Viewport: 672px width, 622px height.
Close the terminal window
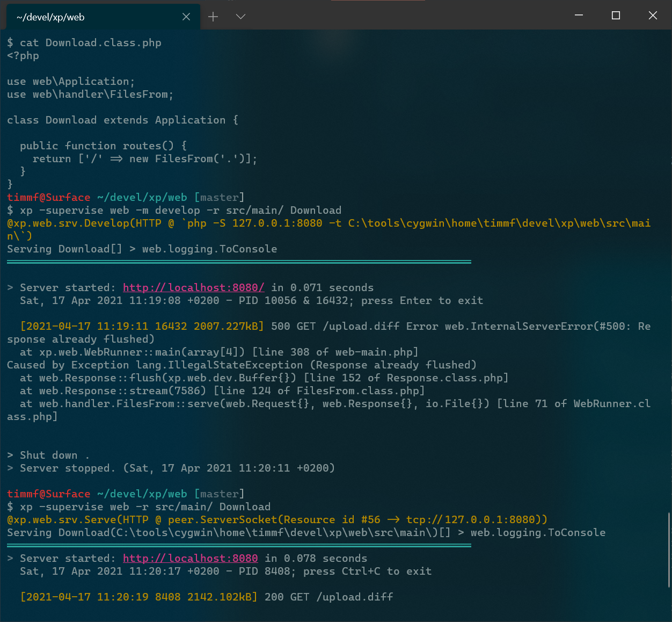(653, 15)
